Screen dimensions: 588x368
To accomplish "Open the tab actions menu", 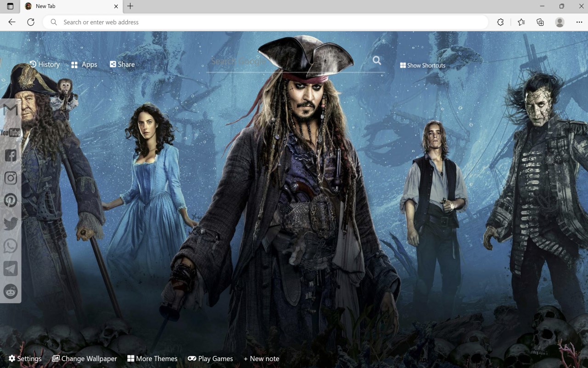I will click(10, 6).
